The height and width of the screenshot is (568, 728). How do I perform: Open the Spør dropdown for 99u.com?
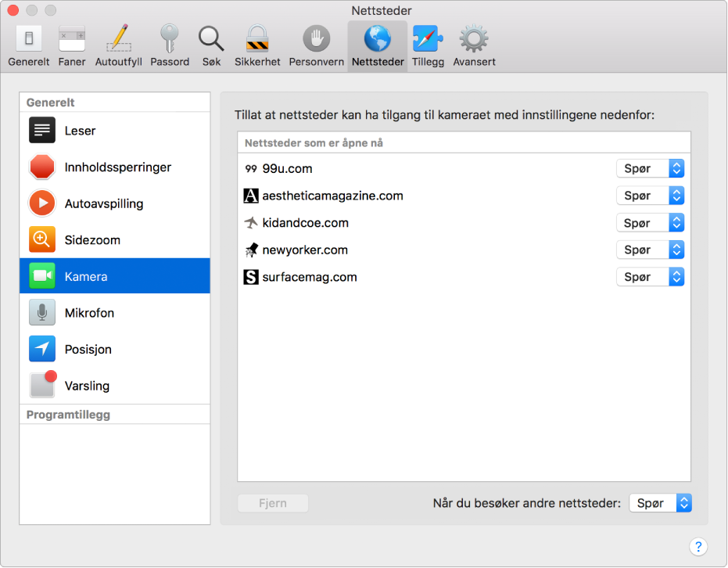click(650, 168)
